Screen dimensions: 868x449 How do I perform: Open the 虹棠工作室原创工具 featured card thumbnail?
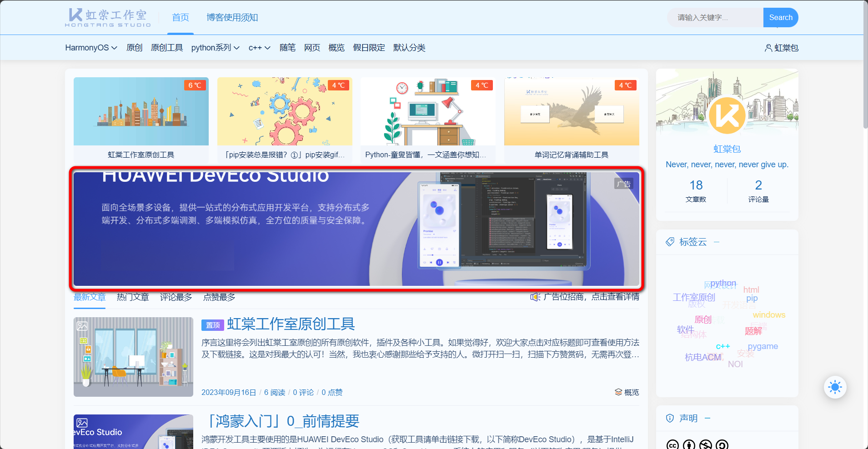pos(141,111)
